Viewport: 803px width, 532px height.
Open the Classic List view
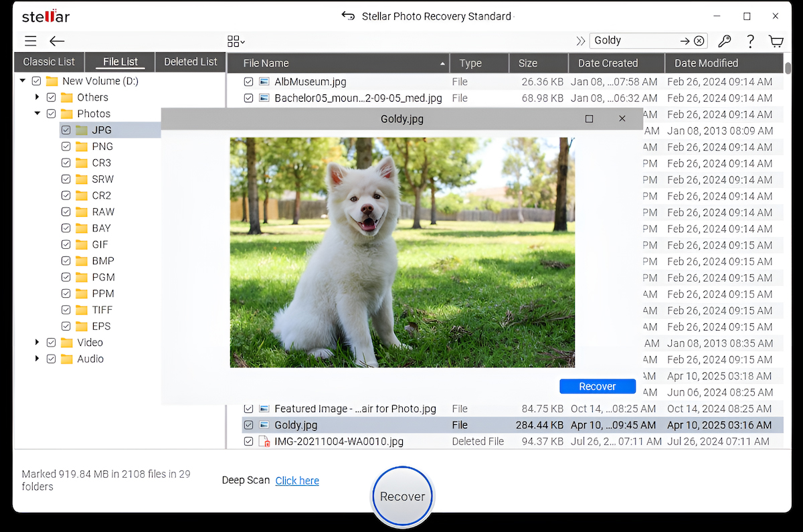48,62
